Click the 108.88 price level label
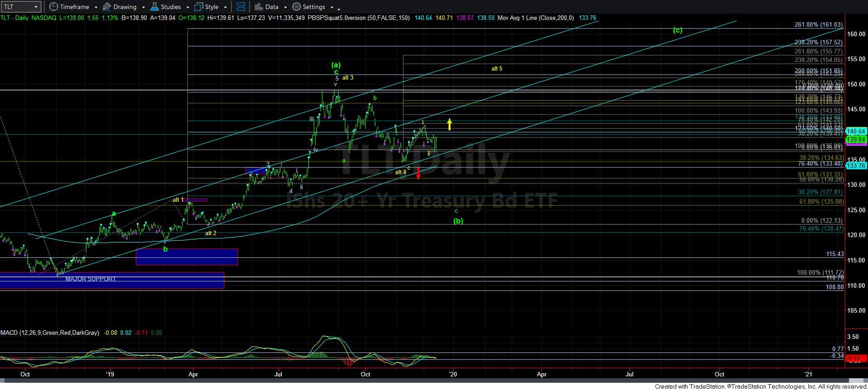Viewport: 868px width, 390px height. point(835,287)
